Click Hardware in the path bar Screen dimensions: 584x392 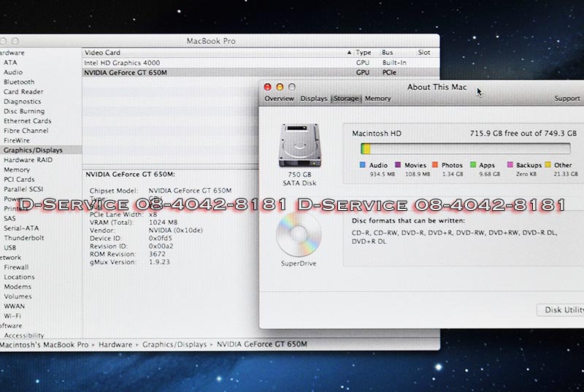(x=115, y=345)
